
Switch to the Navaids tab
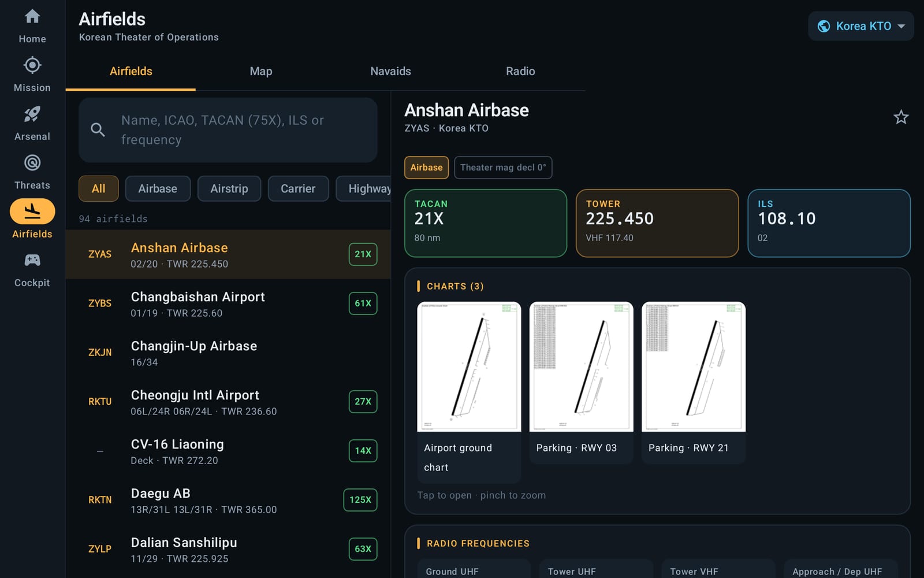[390, 71]
